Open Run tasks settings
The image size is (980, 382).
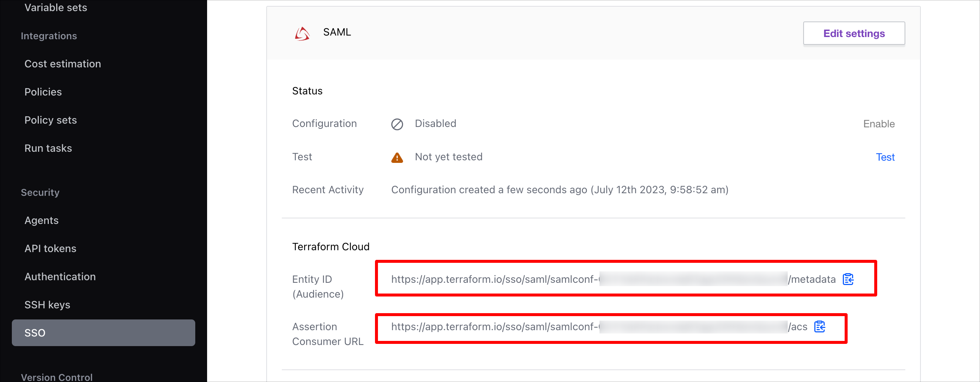pyautogui.click(x=48, y=148)
